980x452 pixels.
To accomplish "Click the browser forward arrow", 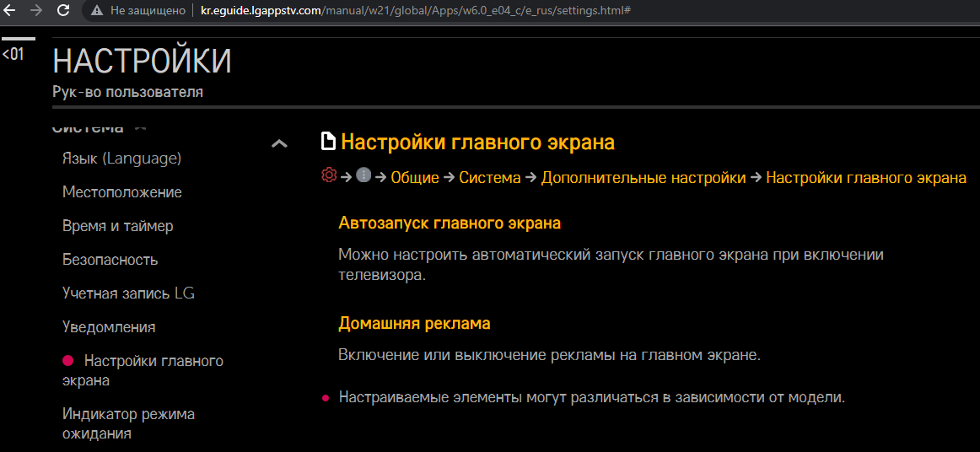I will click(x=36, y=11).
